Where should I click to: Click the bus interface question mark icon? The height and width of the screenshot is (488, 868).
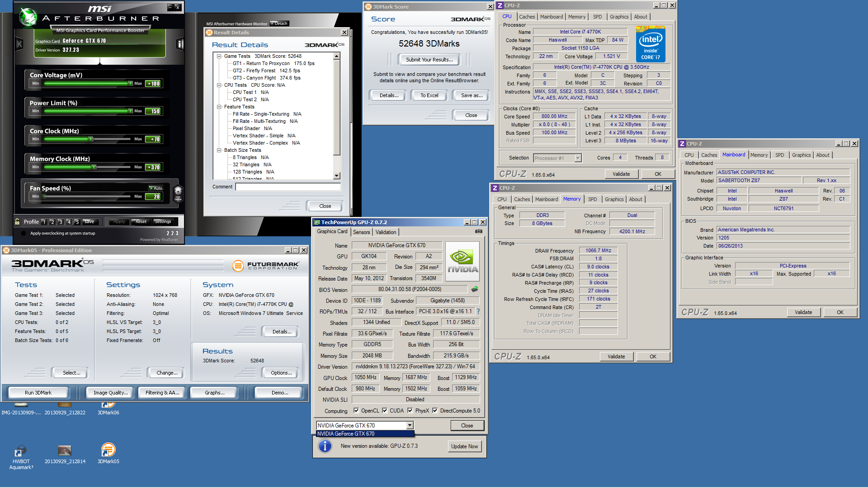tap(478, 311)
